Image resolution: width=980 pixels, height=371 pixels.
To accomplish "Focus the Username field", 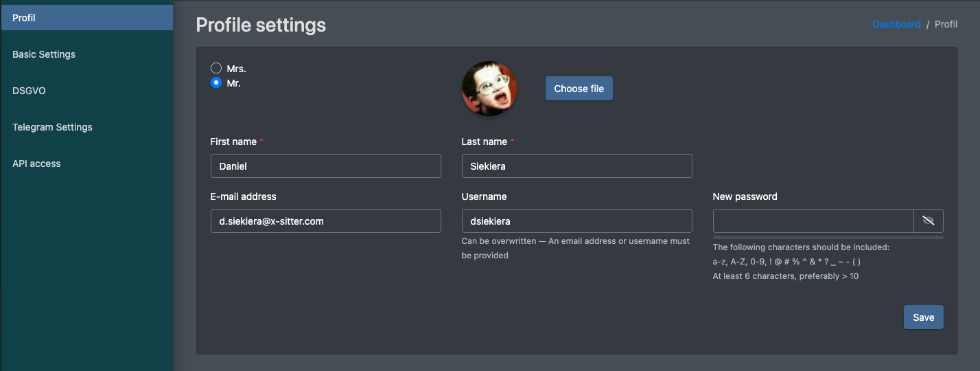I will pos(577,221).
